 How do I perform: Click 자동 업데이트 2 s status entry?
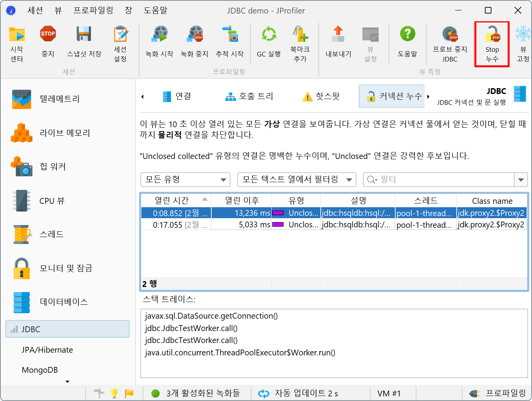(x=298, y=393)
